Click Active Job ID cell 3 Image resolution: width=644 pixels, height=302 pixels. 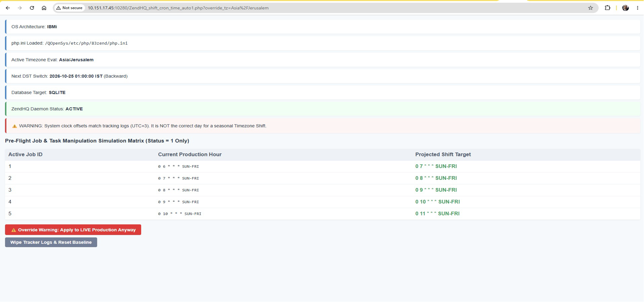pyautogui.click(x=10, y=190)
